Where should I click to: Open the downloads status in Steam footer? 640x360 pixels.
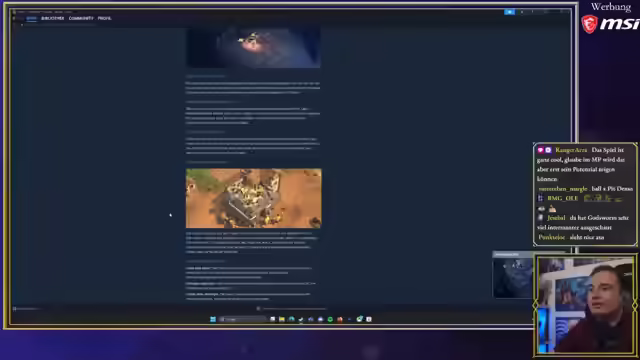(291, 309)
